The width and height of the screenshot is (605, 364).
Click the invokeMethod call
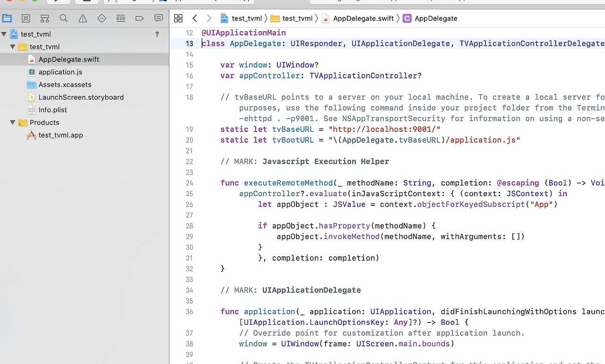[x=352, y=237]
